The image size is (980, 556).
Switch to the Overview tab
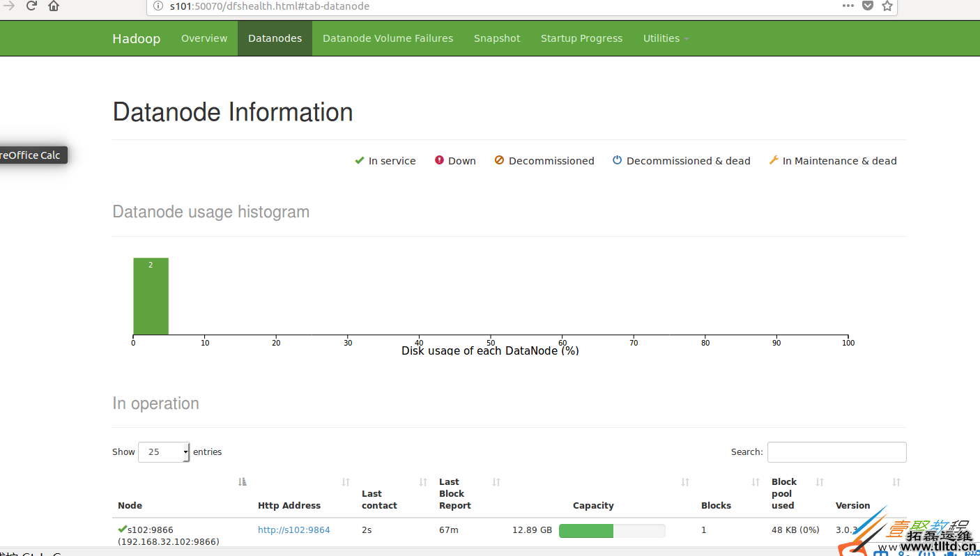tap(204, 38)
